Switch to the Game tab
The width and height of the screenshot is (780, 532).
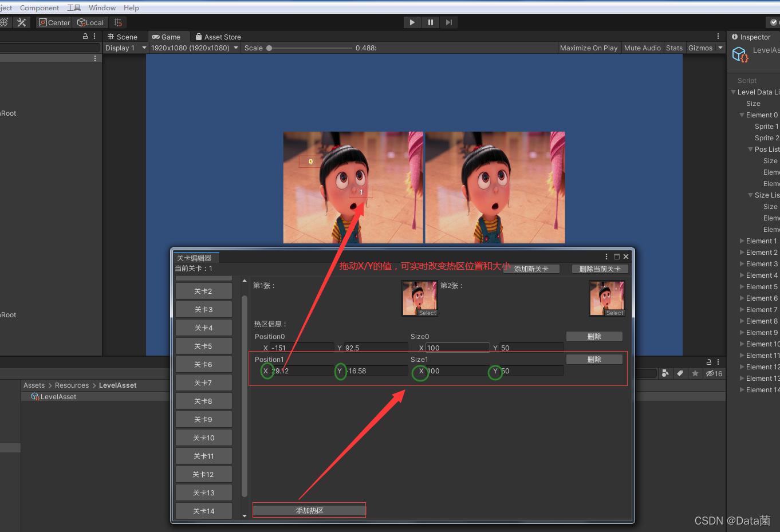166,37
